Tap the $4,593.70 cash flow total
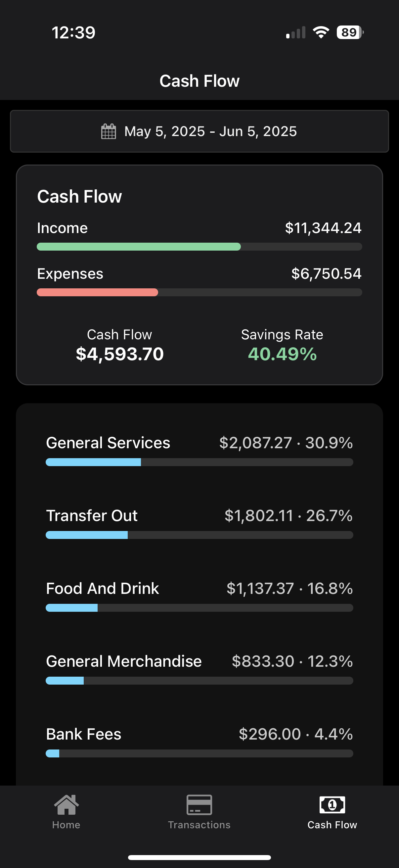399x868 pixels. coord(119,354)
